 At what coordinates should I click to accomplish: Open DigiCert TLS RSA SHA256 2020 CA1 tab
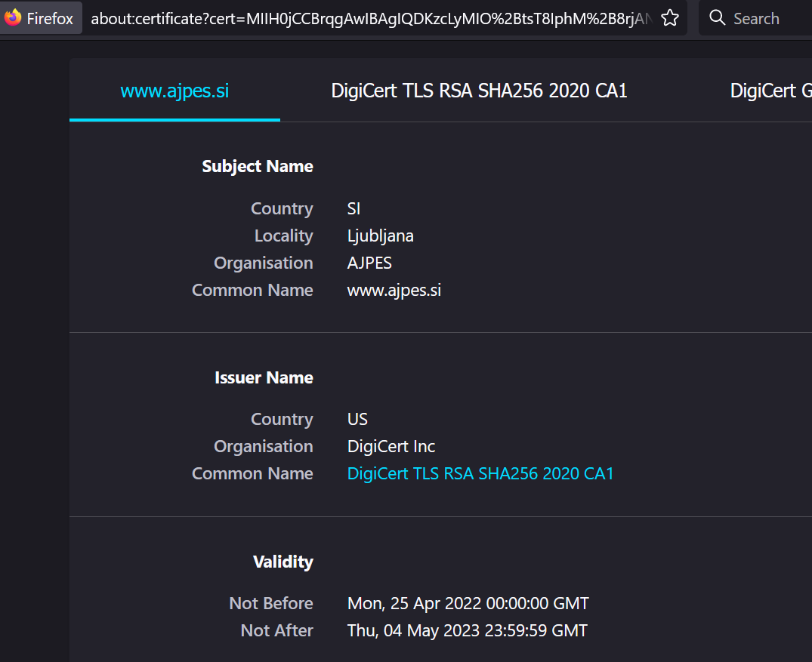click(479, 91)
